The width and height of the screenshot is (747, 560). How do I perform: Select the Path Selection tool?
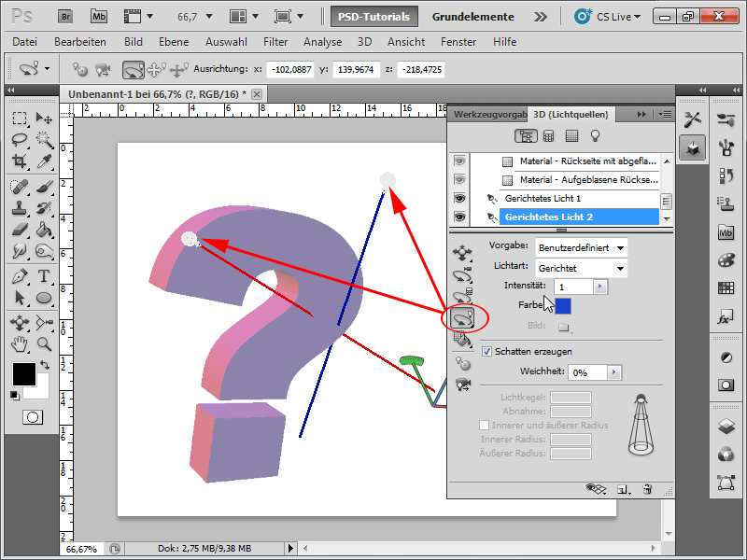click(x=19, y=298)
